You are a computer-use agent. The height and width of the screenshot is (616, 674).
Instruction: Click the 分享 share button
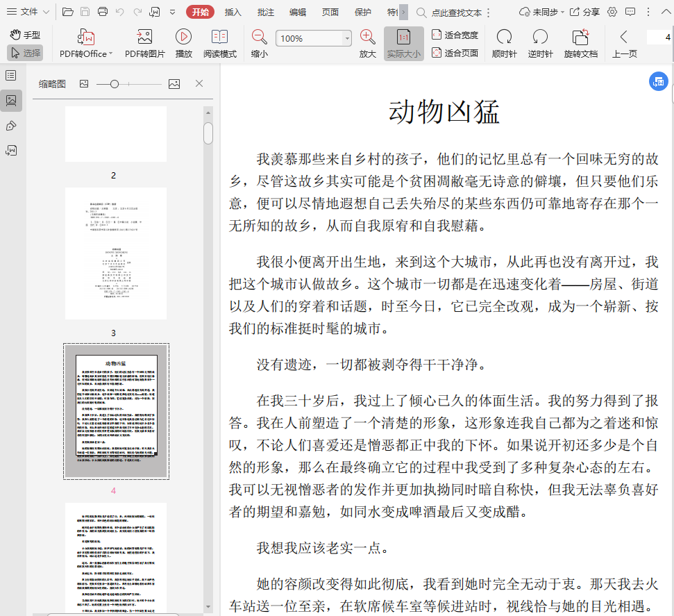point(584,12)
